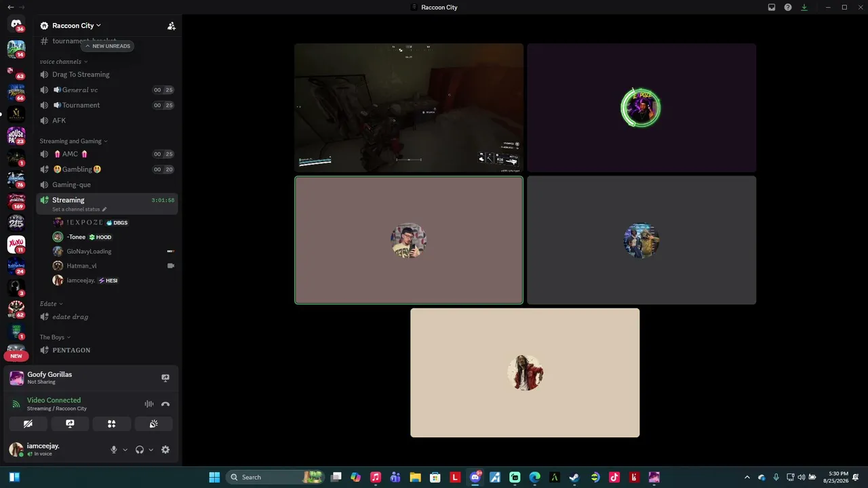This screenshot has width=868, height=488.
Task: Click the NEW UNREADS pill button
Action: [107, 46]
